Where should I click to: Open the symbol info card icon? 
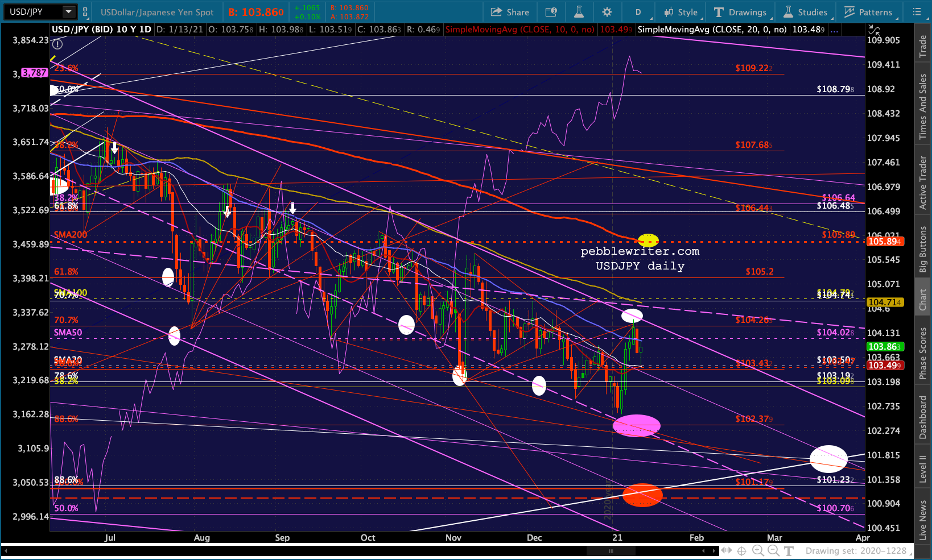(551, 12)
